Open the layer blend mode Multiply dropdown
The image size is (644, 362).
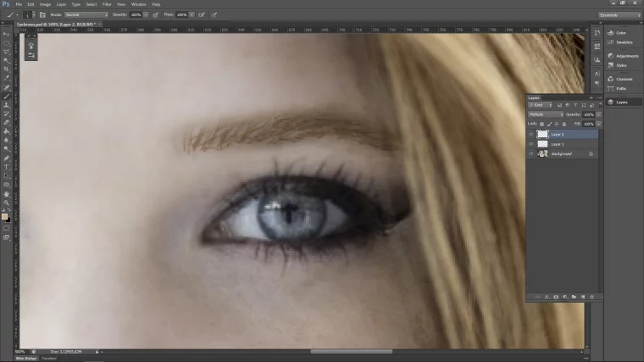(x=546, y=114)
